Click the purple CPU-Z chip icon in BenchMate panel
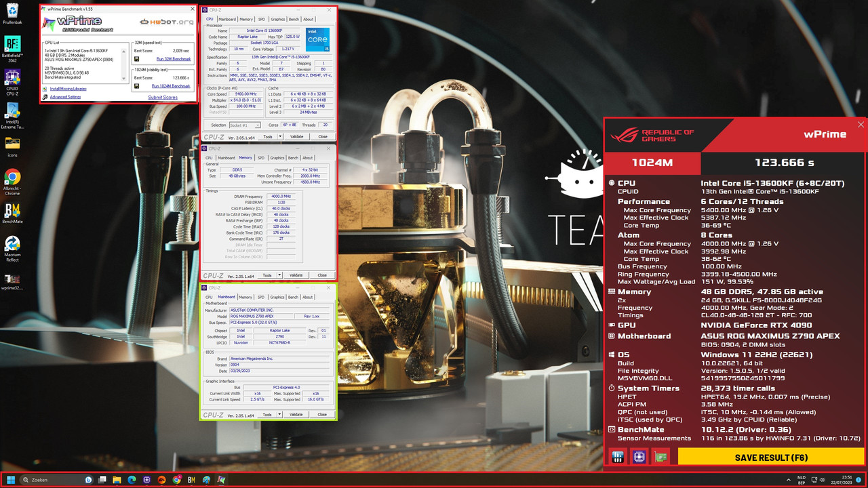 pyautogui.click(x=639, y=457)
